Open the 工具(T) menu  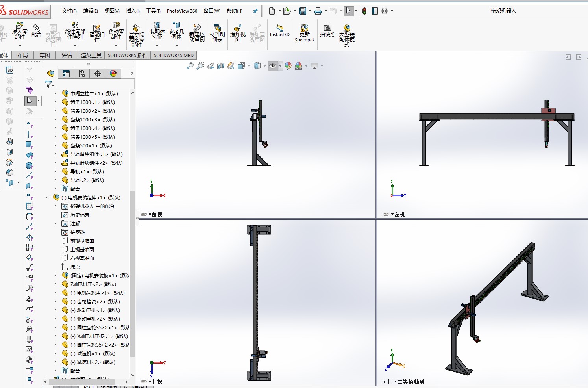(153, 11)
